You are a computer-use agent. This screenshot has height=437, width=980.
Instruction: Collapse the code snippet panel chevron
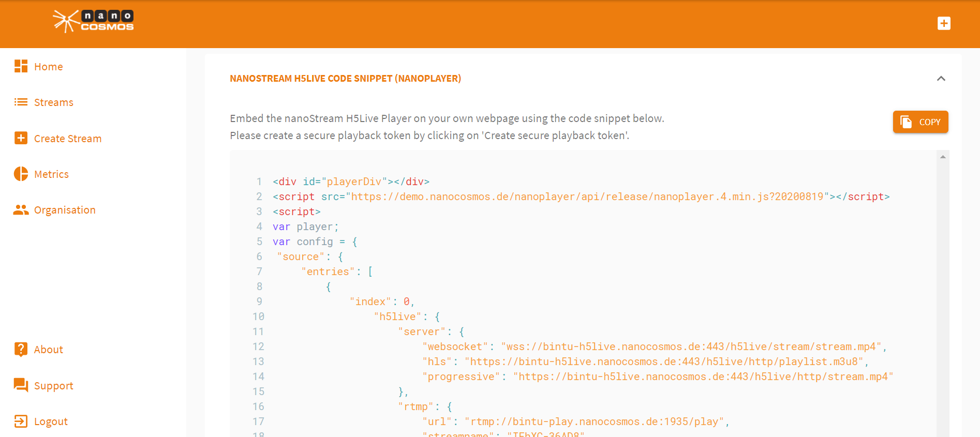(941, 79)
